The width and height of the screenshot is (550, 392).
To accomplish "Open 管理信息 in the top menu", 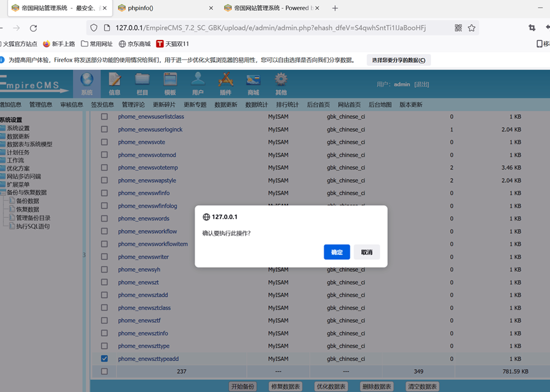I will coord(41,104).
